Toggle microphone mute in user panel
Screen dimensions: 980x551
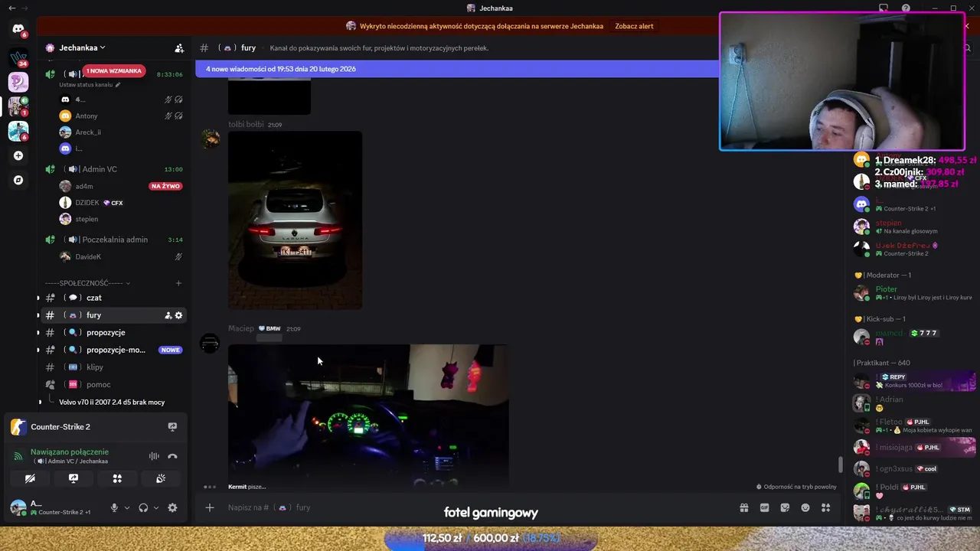(114, 507)
